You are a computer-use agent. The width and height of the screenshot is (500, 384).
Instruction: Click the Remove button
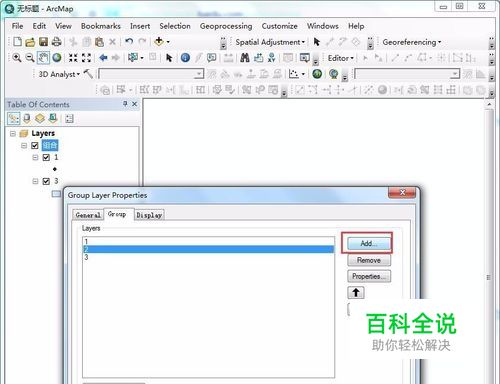click(369, 260)
